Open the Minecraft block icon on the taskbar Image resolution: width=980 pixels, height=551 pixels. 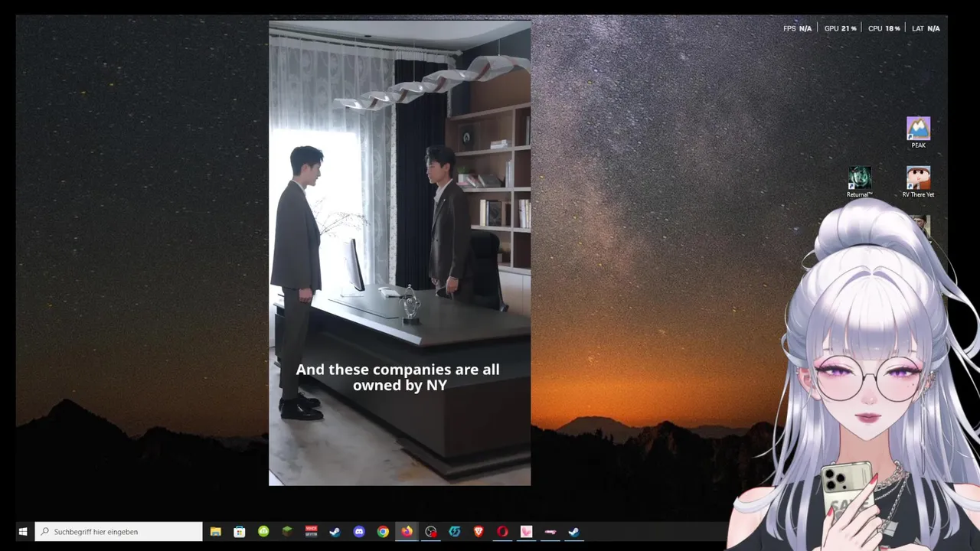287,531
